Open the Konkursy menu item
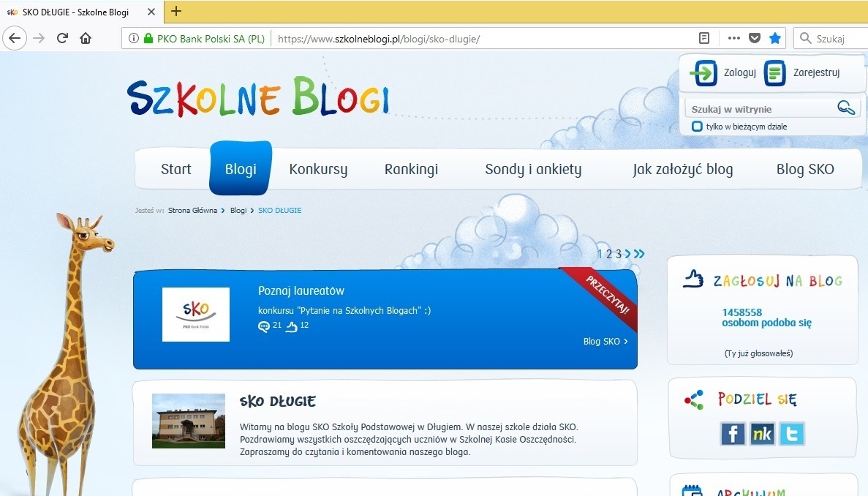Screen dimensions: 868x496 click(x=318, y=169)
